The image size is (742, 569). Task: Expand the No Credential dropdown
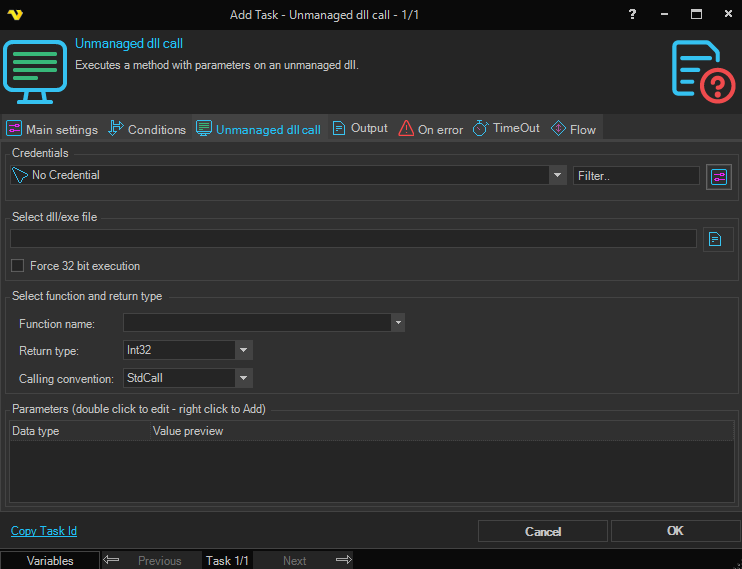click(557, 175)
